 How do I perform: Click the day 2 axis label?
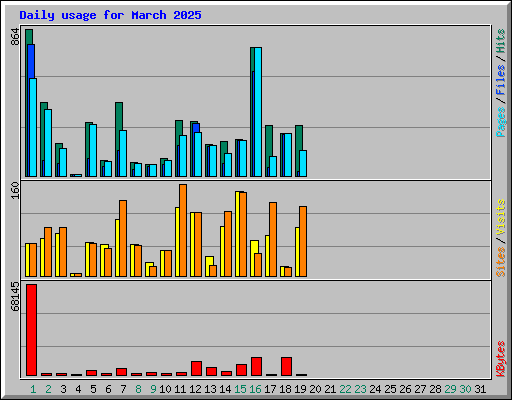click(48, 389)
